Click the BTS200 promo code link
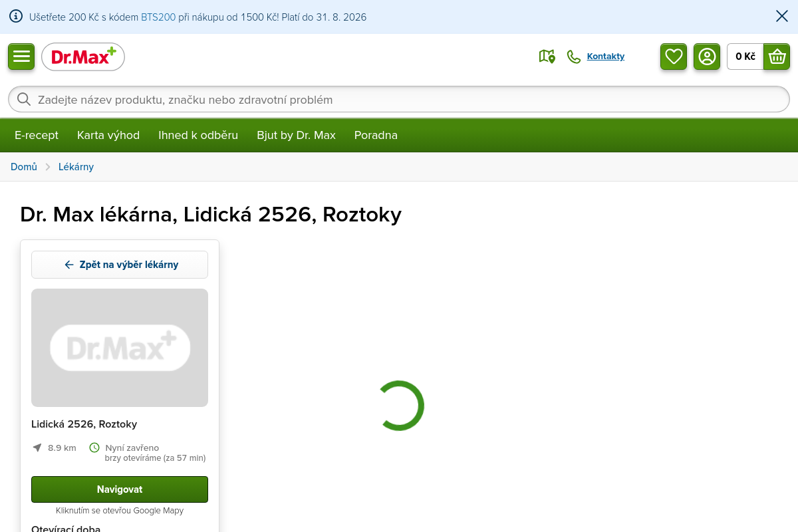 pyautogui.click(x=158, y=17)
